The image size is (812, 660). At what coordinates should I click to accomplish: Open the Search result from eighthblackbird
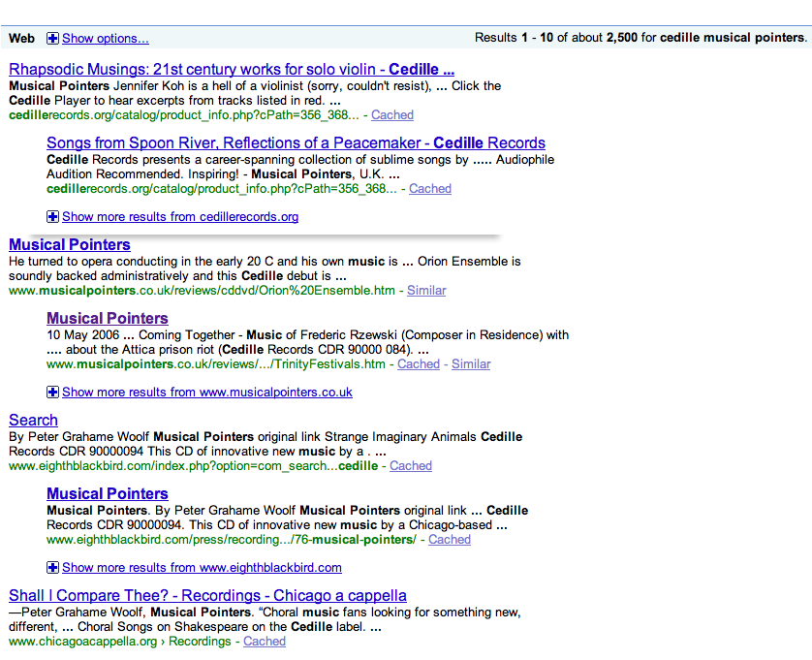click(33, 421)
